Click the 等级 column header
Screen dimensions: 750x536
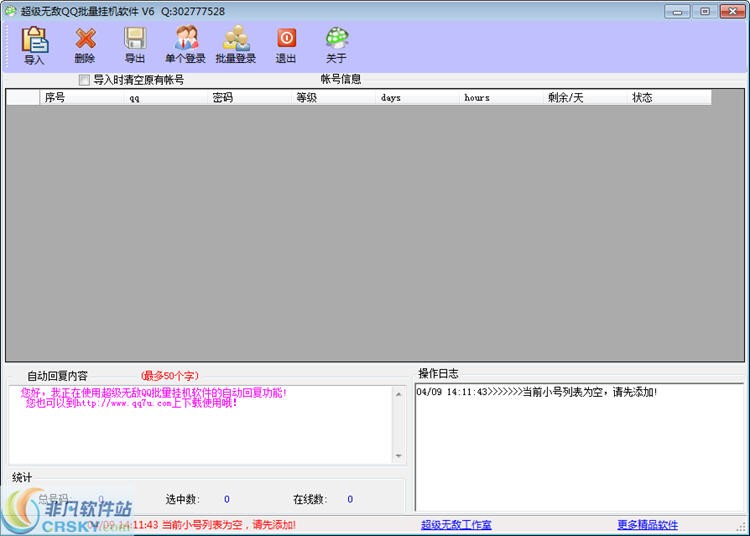[x=333, y=98]
